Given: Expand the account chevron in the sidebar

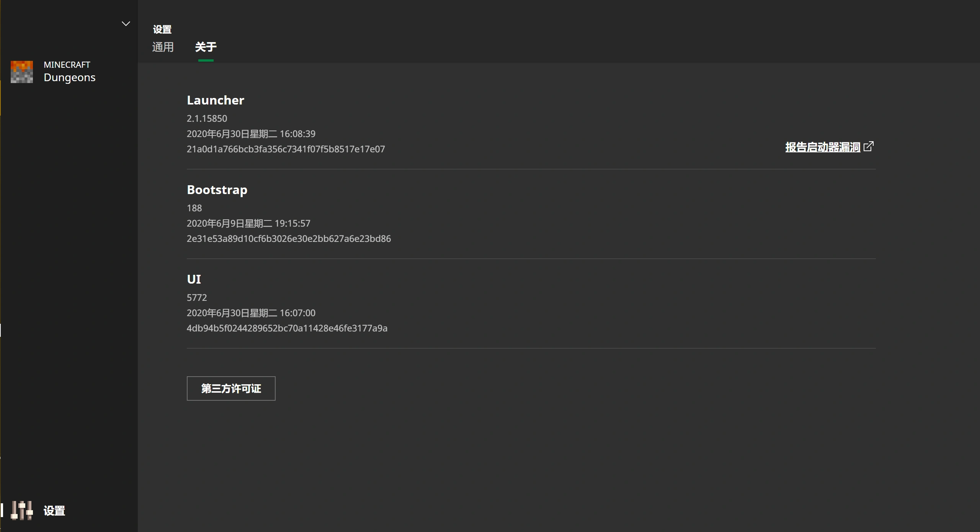Looking at the screenshot, I should click(x=126, y=24).
